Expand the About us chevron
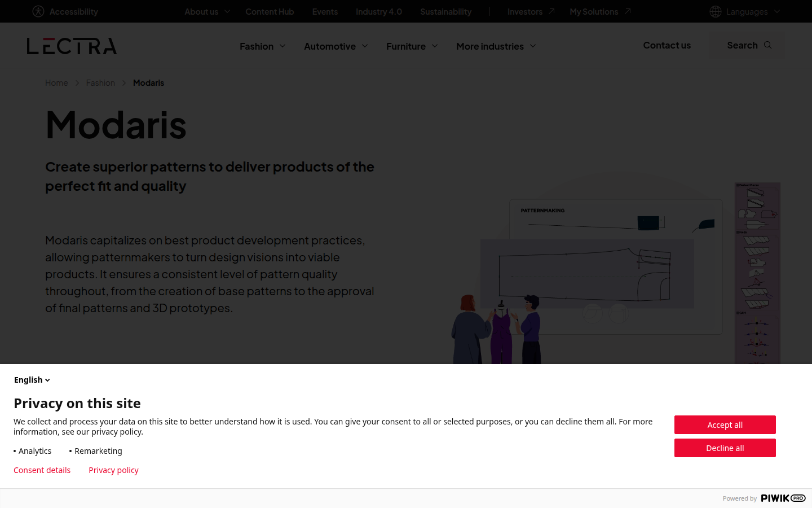 tap(227, 11)
